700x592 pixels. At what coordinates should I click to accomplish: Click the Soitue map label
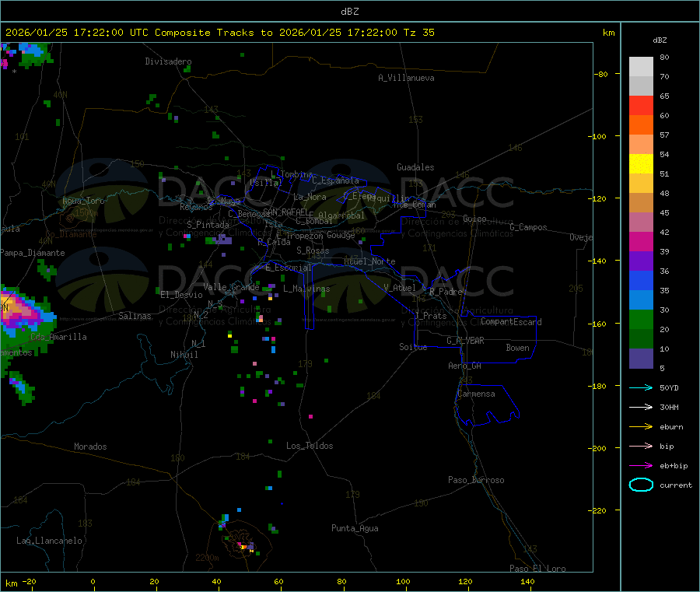tap(413, 347)
